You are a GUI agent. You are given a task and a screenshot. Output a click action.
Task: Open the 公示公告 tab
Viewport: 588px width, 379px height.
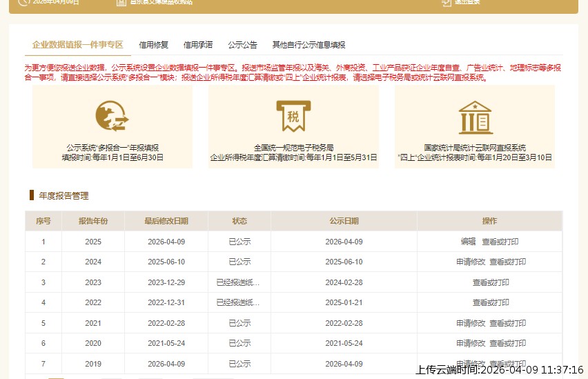click(243, 45)
